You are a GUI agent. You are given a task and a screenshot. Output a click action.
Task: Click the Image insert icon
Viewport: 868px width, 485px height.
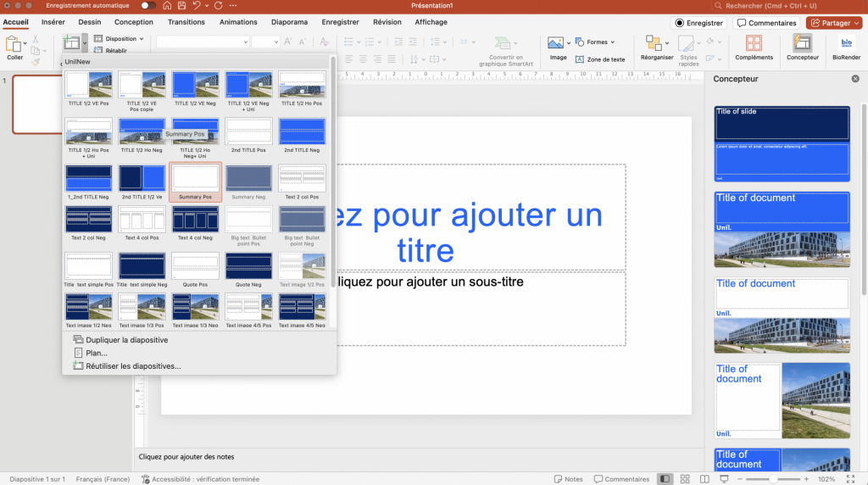pos(558,47)
